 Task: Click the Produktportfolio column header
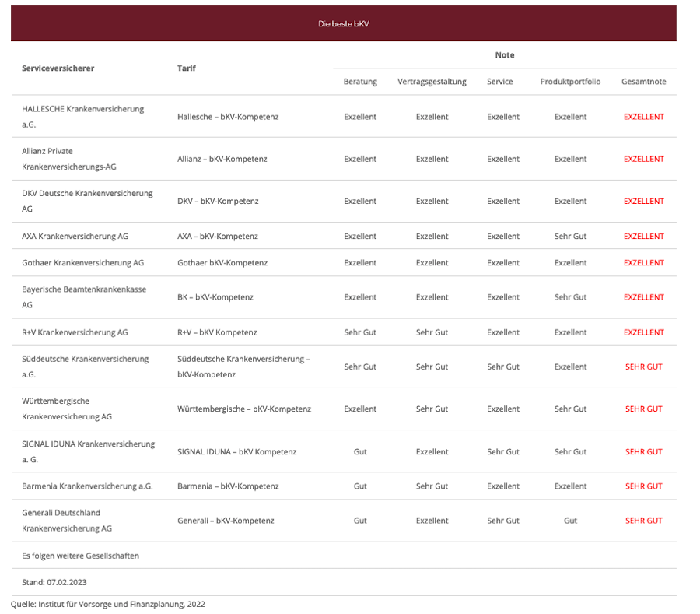[570, 81]
